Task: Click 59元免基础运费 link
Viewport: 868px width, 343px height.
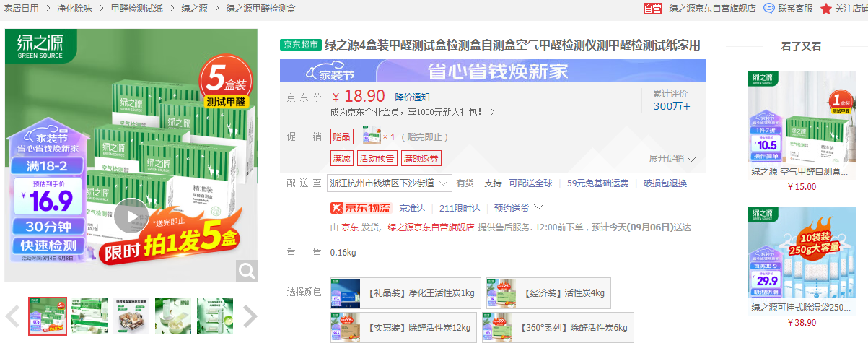Action: (x=597, y=183)
